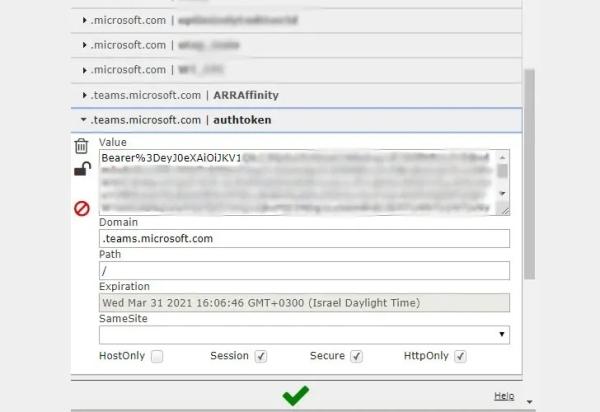Disable the HttpOnly checkbox
600x412 pixels.
click(x=460, y=356)
